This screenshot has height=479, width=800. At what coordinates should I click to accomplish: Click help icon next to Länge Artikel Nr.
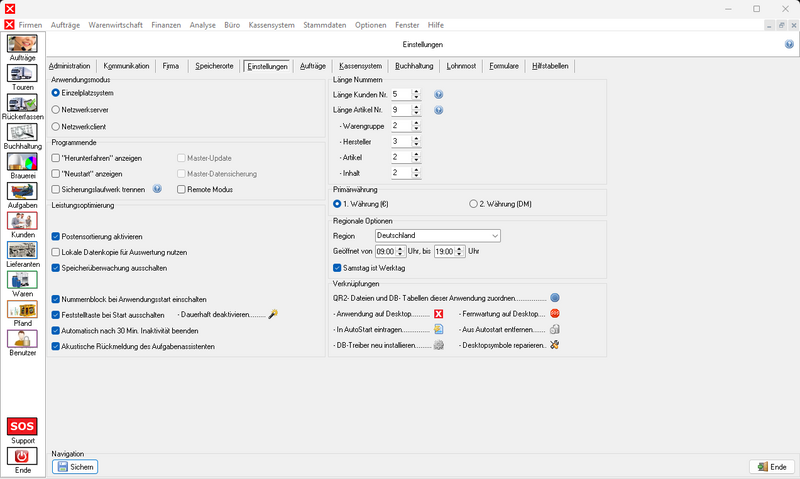438,110
